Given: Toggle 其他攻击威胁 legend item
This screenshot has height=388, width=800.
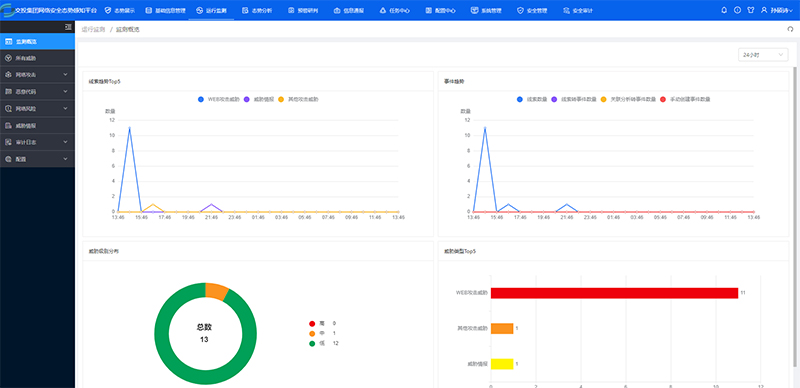Looking at the screenshot, I should point(298,99).
